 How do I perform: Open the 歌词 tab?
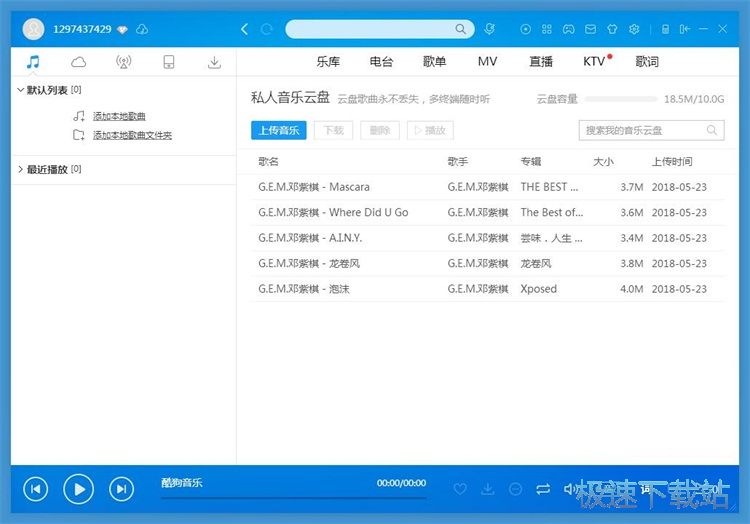click(647, 62)
